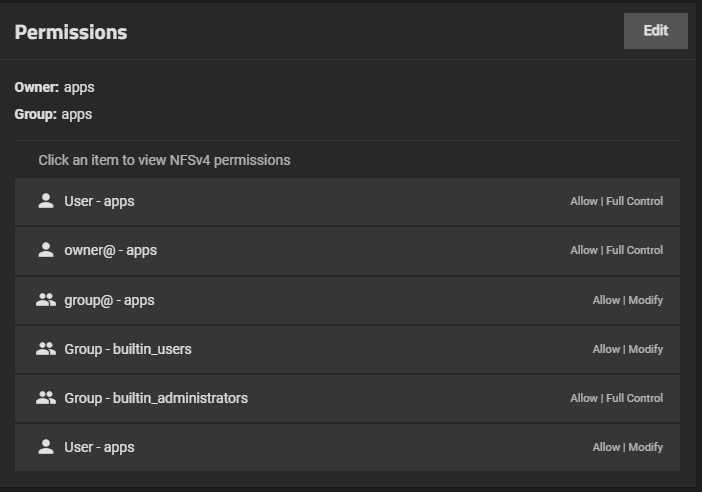The image size is (702, 492).
Task: Click group icon beside builtin_users entry
Action: pyautogui.click(x=46, y=349)
